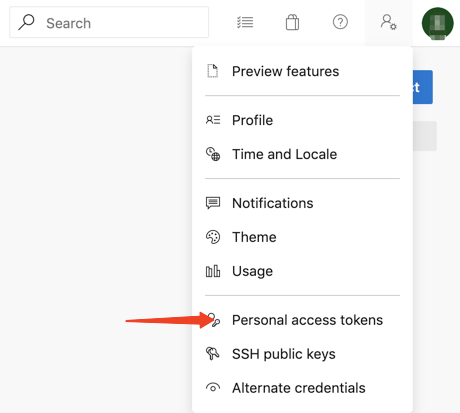
Task: Open Usage from the menu
Action: (302, 271)
